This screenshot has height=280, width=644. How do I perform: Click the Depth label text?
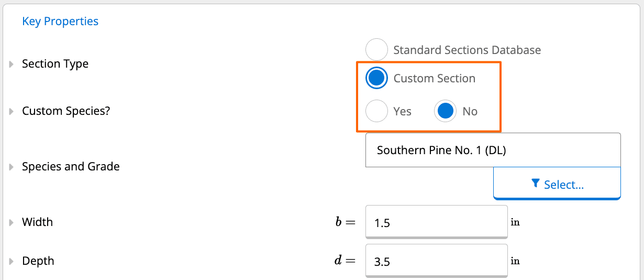coord(38,261)
